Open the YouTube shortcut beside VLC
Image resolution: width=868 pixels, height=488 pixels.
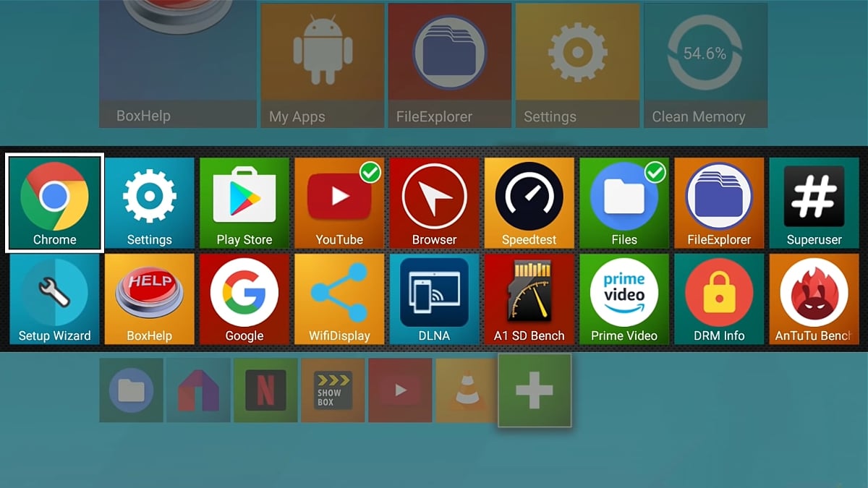click(400, 390)
